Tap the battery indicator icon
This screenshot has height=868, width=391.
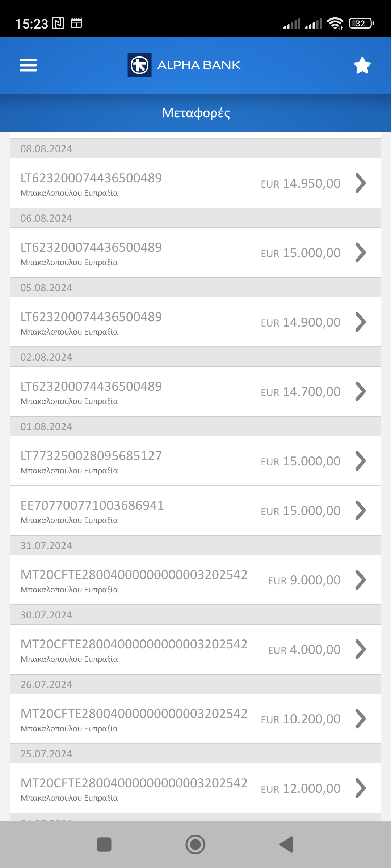[x=361, y=24]
